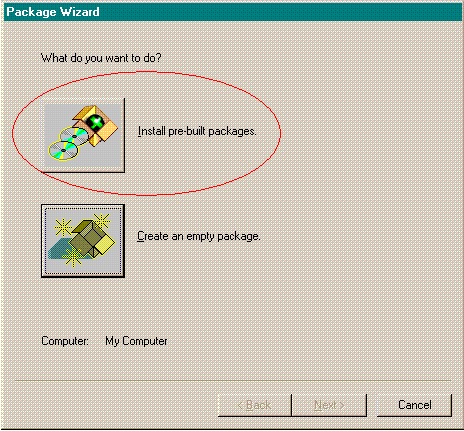Click the 'Install pre-built packages.' label
This screenshot has height=431, width=464.
tap(197, 131)
